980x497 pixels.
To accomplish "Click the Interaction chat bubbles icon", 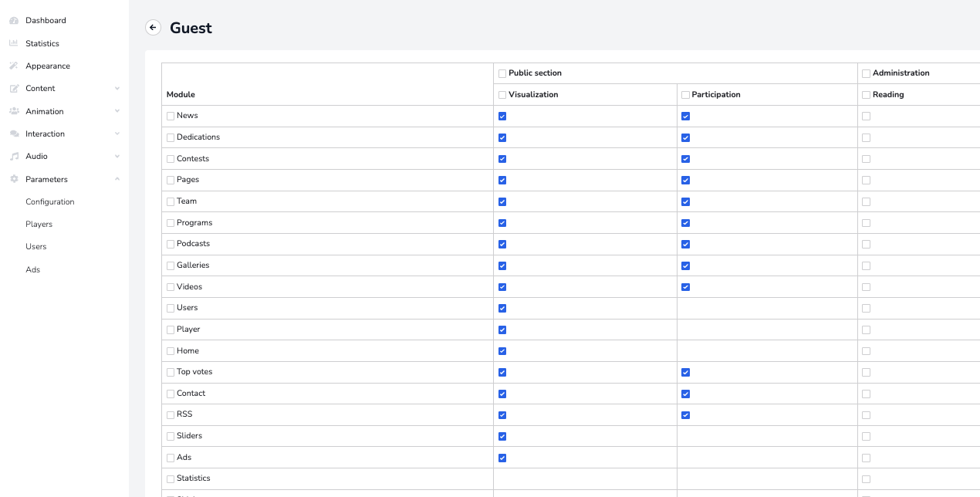I will click(x=14, y=134).
